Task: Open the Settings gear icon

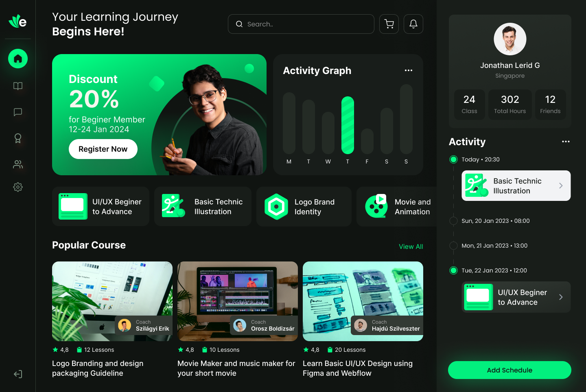Action: coord(17,187)
